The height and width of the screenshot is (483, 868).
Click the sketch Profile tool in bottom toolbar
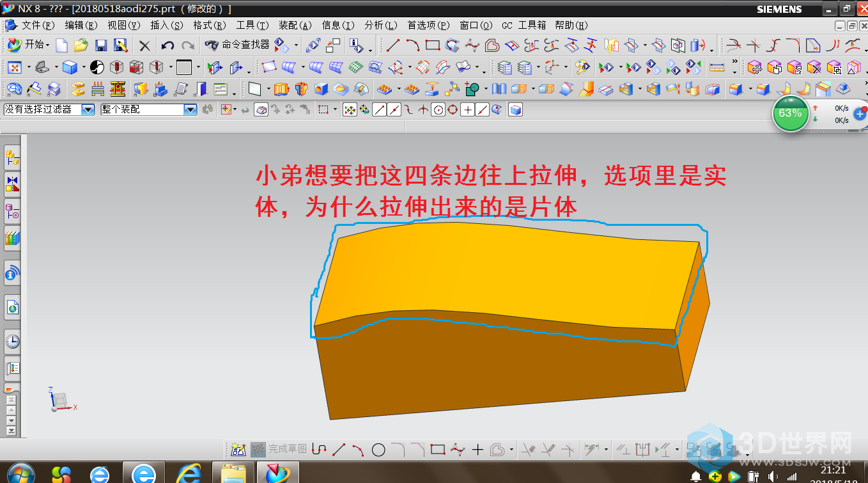(x=319, y=450)
